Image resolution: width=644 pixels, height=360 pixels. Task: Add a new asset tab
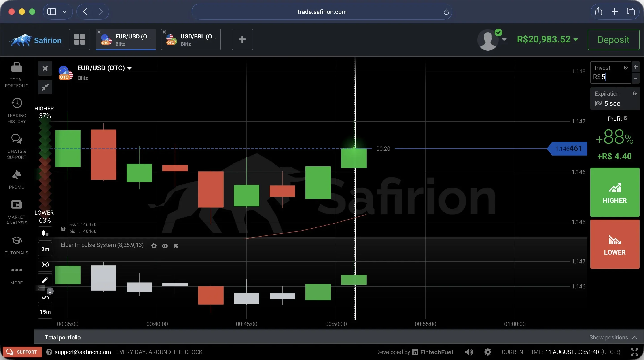point(242,39)
